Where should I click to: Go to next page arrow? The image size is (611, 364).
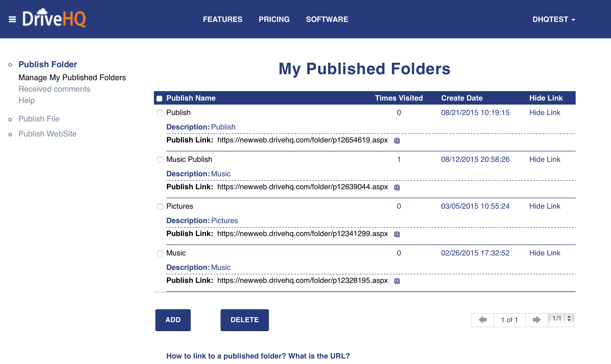(x=537, y=320)
